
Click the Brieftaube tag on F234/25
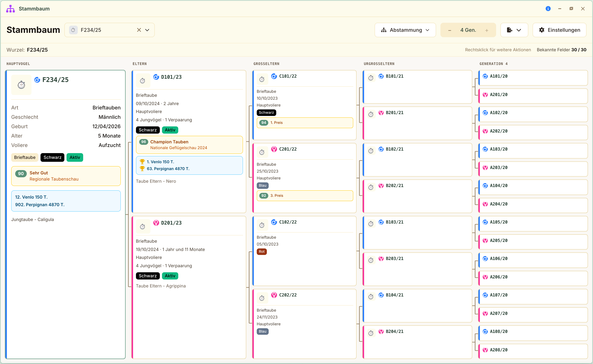[25, 157]
